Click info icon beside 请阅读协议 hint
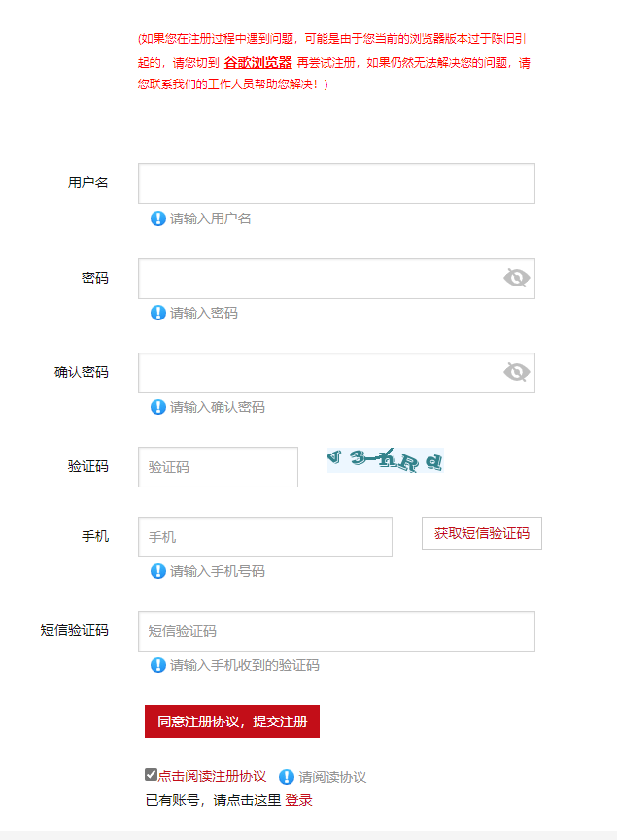The height and width of the screenshot is (840, 617). (x=287, y=777)
